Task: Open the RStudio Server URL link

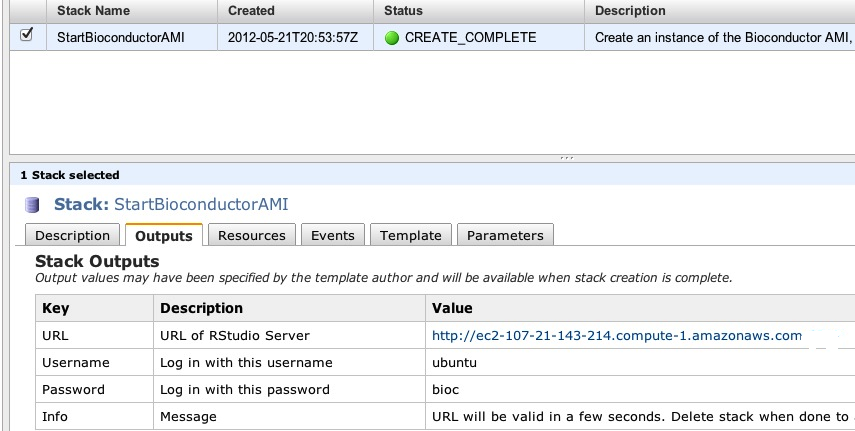Action: click(616, 336)
